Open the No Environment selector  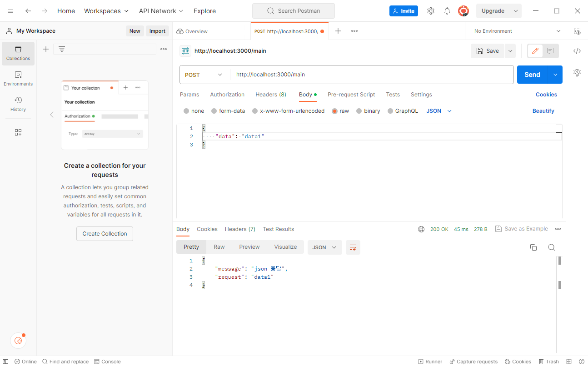[518, 31]
